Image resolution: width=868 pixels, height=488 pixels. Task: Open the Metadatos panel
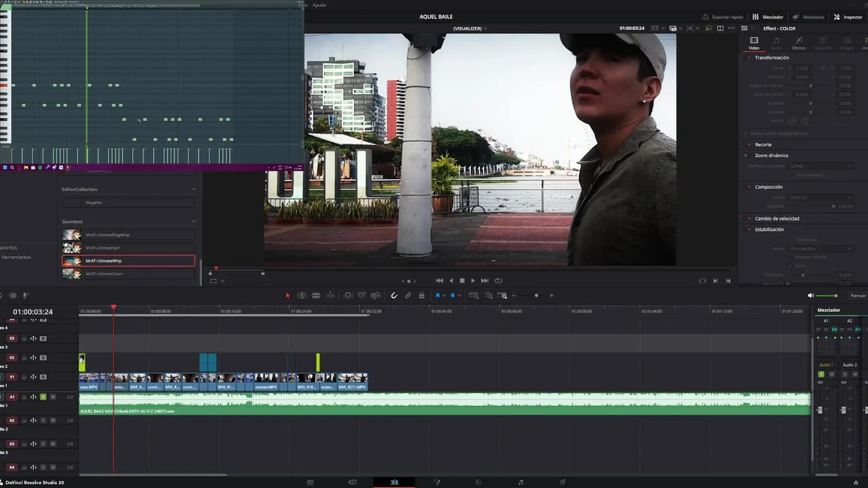(808, 17)
